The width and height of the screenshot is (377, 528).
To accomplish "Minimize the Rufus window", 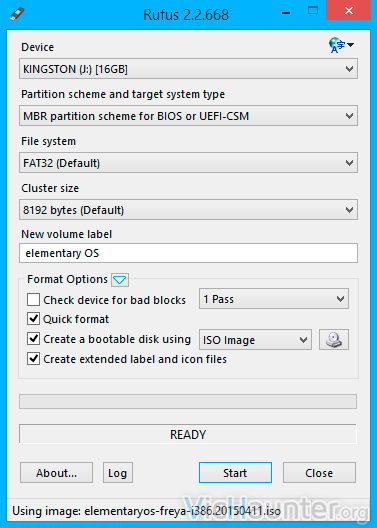I will coord(286,13).
